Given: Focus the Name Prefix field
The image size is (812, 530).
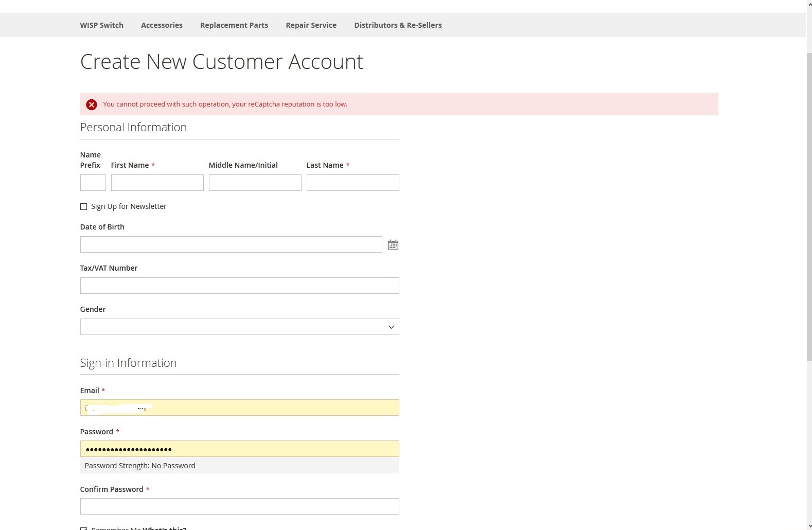Looking at the screenshot, I should (x=93, y=183).
